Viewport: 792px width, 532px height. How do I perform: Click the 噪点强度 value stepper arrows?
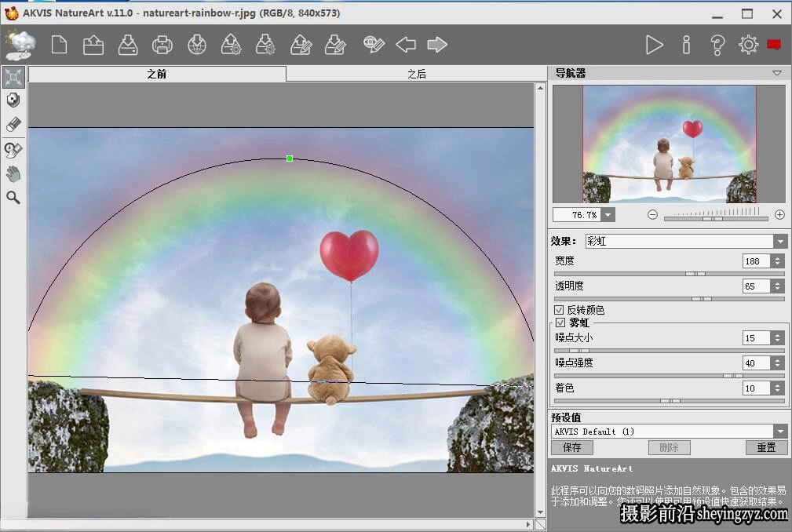click(777, 363)
